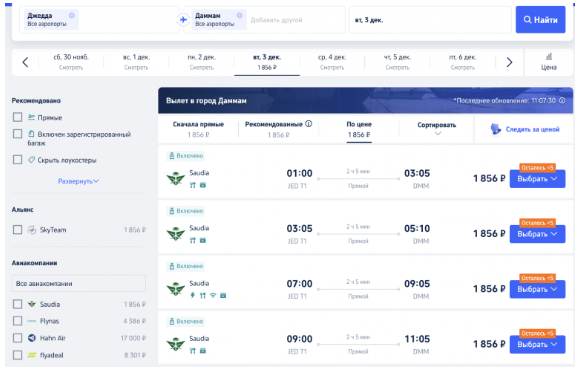
Task: Sort by Сначала прямые
Action: click(198, 129)
